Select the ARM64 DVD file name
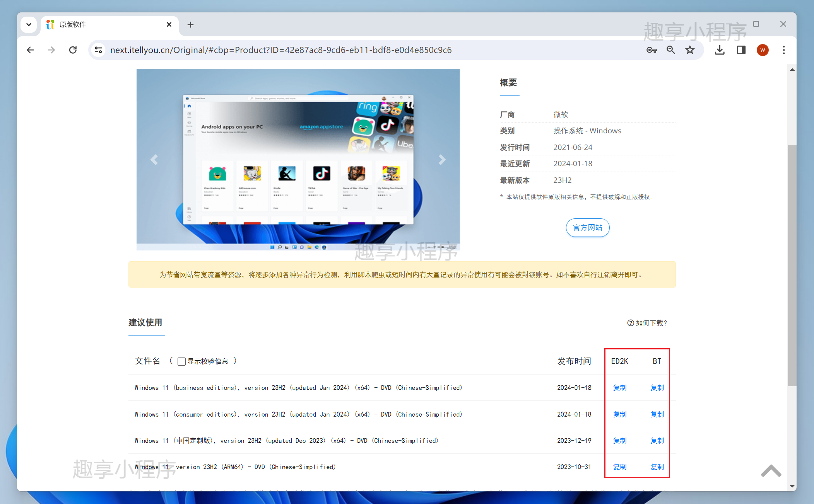The height and width of the screenshot is (504, 814). click(x=235, y=467)
